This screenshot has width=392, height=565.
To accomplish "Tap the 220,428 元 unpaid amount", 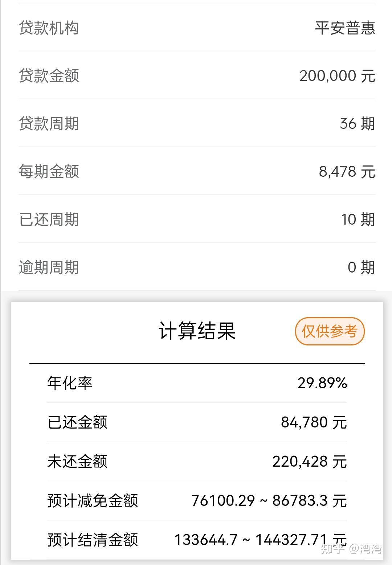I will tap(309, 462).
